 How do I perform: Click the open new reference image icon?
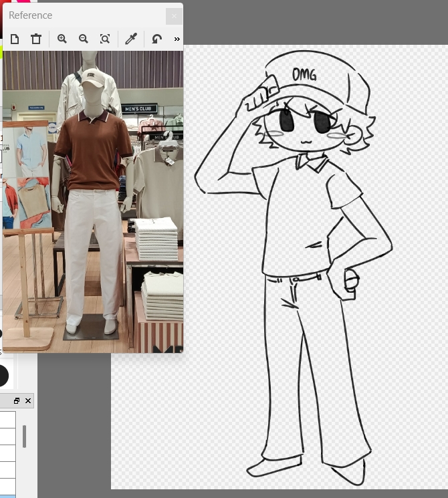pyautogui.click(x=15, y=39)
